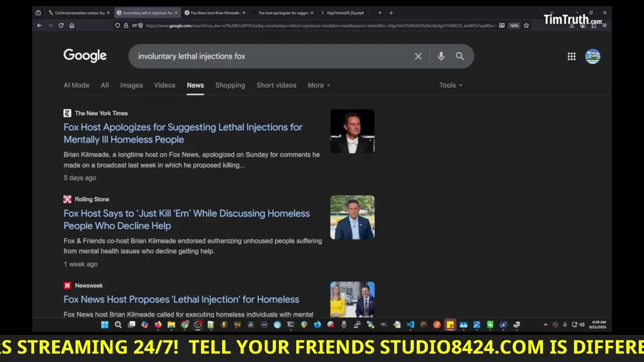
Task: Switch to Videos tab
Action: (165, 85)
